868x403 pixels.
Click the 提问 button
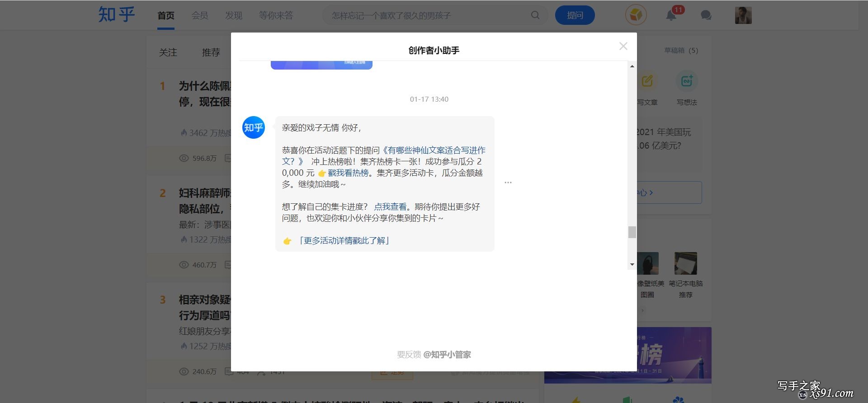575,15
